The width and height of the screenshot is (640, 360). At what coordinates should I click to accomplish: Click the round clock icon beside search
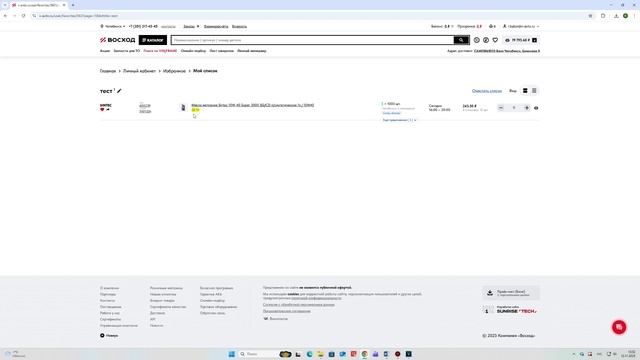pyautogui.click(x=476, y=40)
